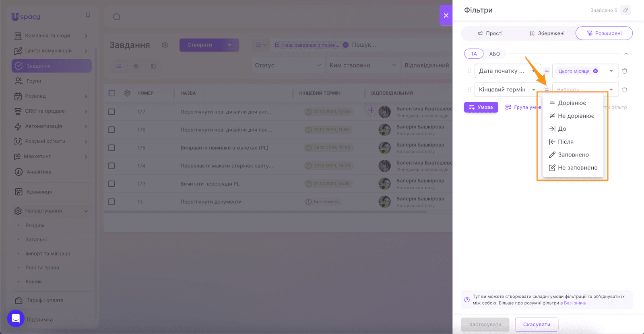Check the task 176 checkbox
The image size is (644, 334).
pos(111,130)
